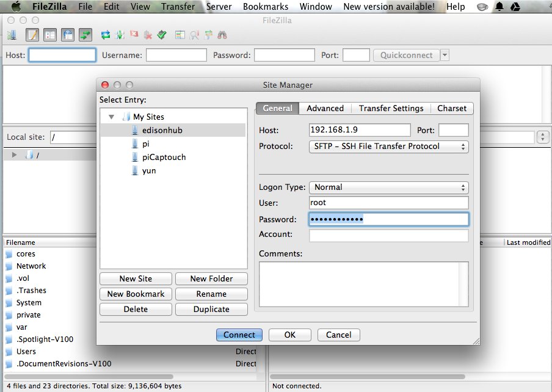Expand the local root directory tree

(14, 155)
